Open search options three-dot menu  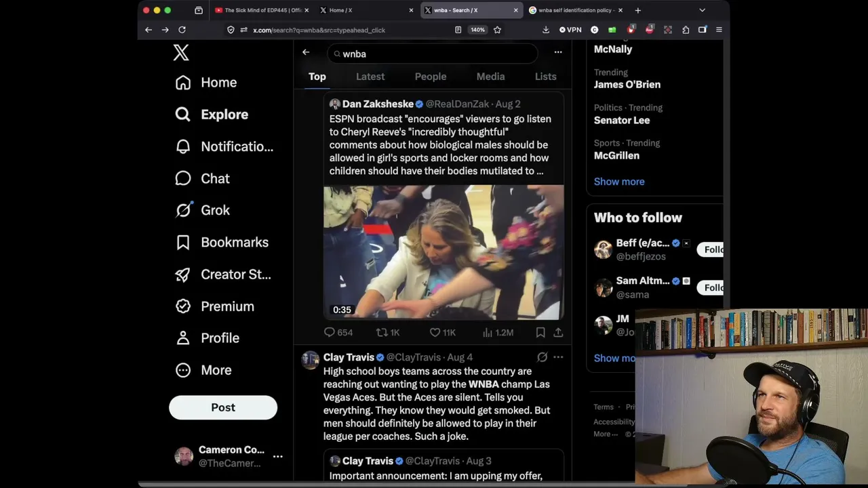tap(558, 52)
